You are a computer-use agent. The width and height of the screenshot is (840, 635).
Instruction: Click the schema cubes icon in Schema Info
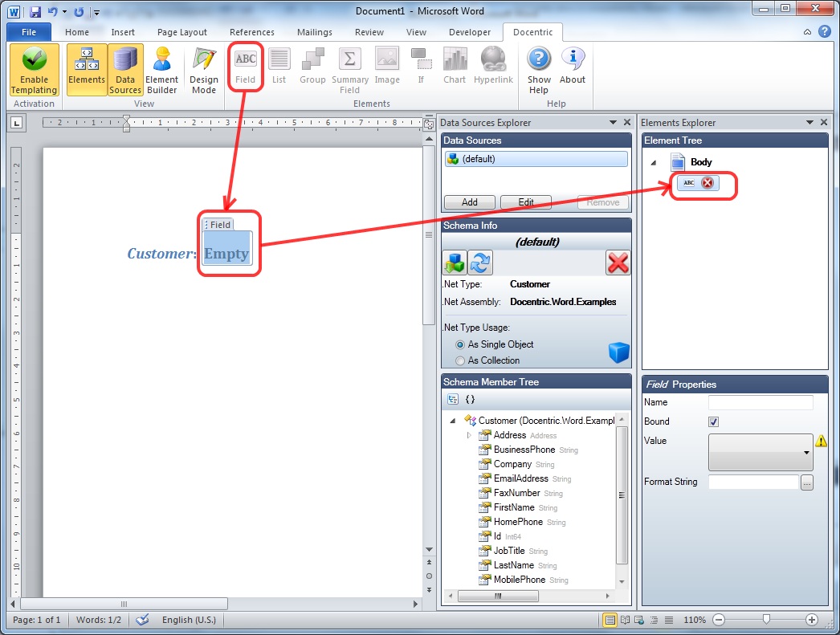click(455, 263)
